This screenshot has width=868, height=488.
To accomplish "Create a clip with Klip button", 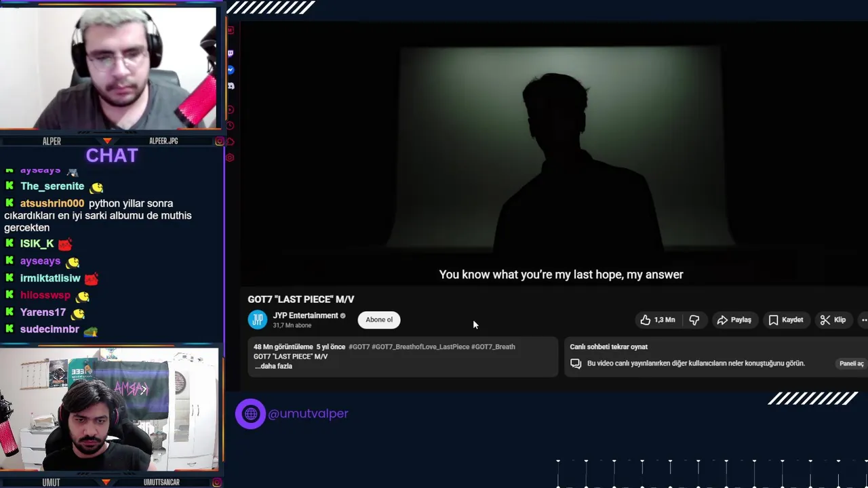I will pyautogui.click(x=833, y=320).
